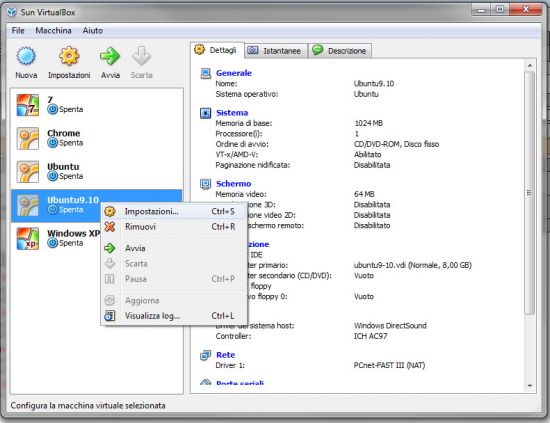The height and width of the screenshot is (423, 550).
Task: Click the Nuova new machine toolbar icon
Action: 26,56
